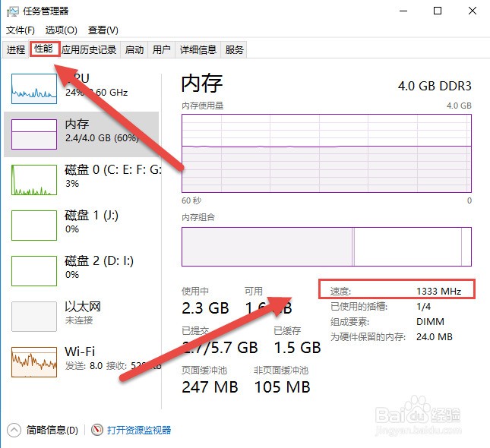Switch to the 详细信息 tab
The height and width of the screenshot is (448, 490).
point(198,49)
